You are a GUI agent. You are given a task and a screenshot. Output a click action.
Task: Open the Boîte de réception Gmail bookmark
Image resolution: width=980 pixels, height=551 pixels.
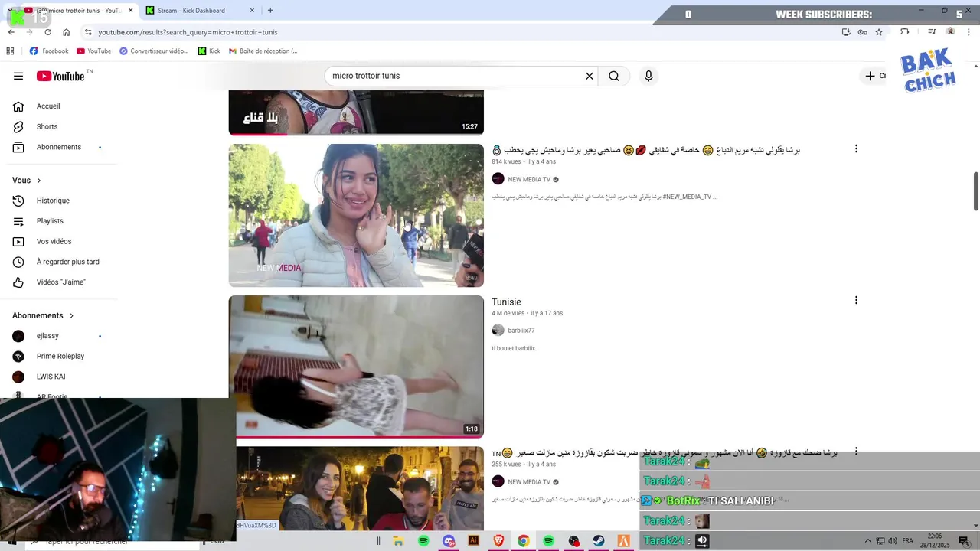click(x=263, y=51)
